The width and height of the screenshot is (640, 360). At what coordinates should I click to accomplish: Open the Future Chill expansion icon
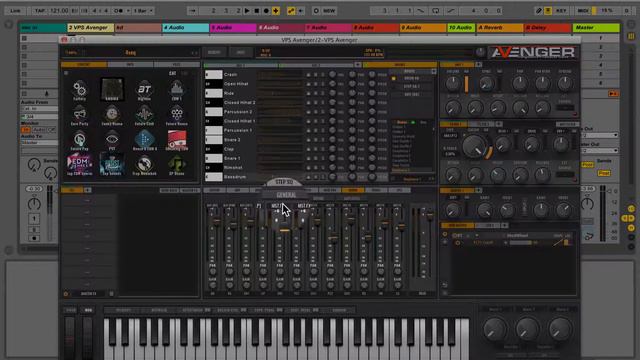pos(144,116)
